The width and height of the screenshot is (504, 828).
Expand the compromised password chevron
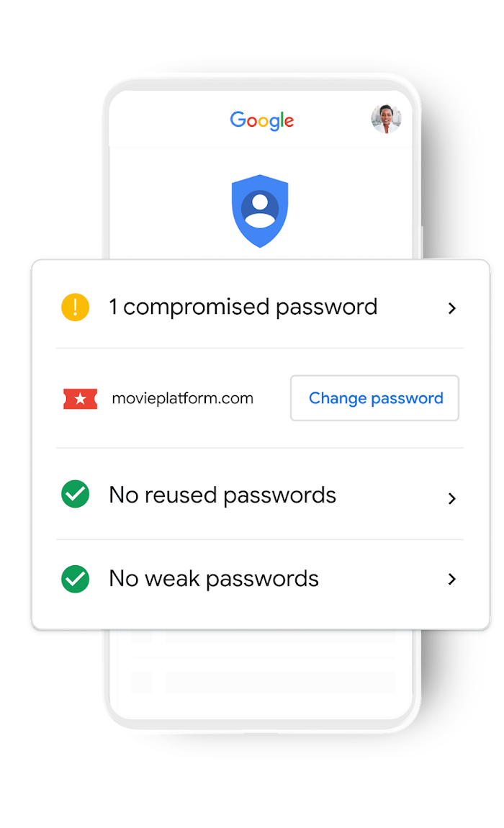[x=451, y=308]
